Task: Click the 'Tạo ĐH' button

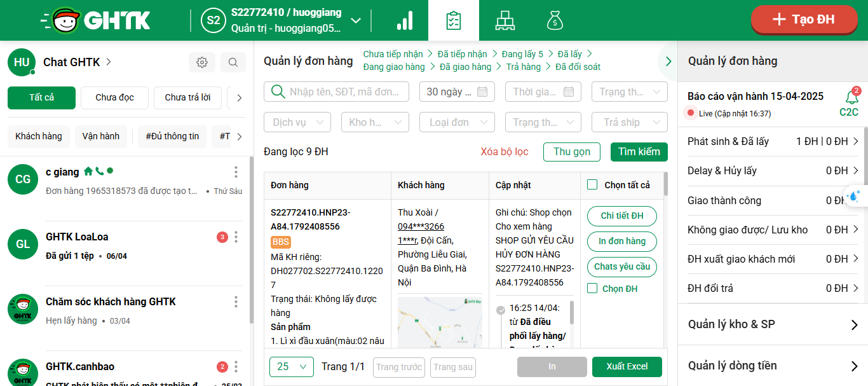Action: coord(803,20)
